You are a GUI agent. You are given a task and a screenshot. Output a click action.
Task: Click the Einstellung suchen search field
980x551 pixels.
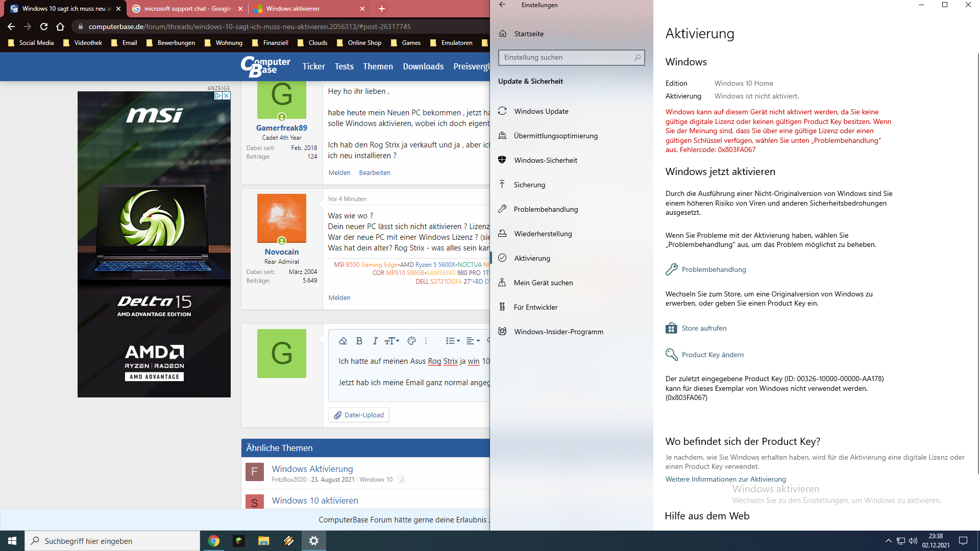[x=567, y=58]
